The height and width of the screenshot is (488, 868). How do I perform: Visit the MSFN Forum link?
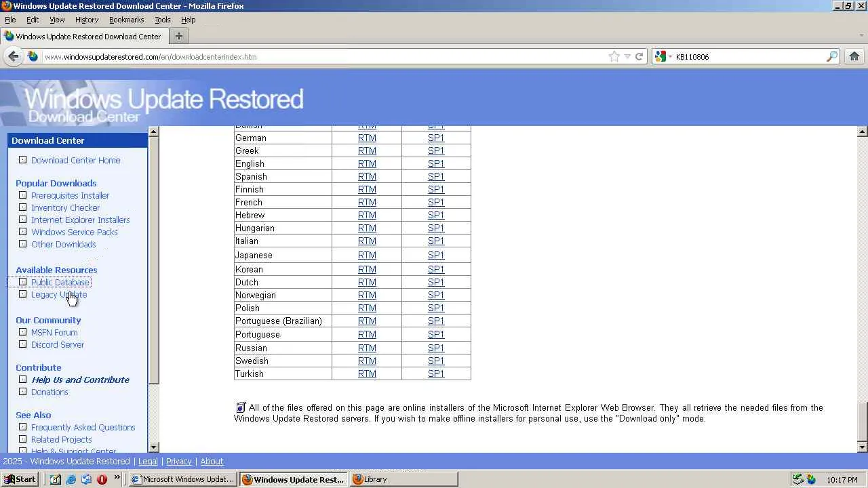54,333
